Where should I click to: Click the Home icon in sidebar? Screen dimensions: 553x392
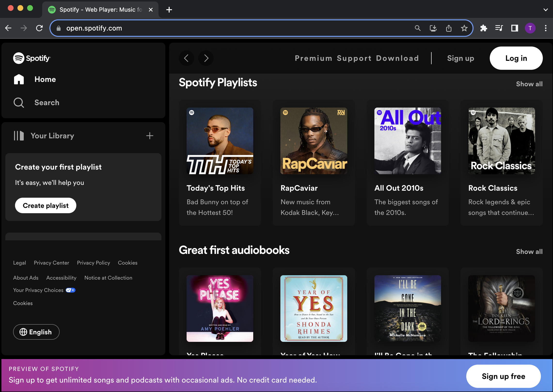point(19,79)
